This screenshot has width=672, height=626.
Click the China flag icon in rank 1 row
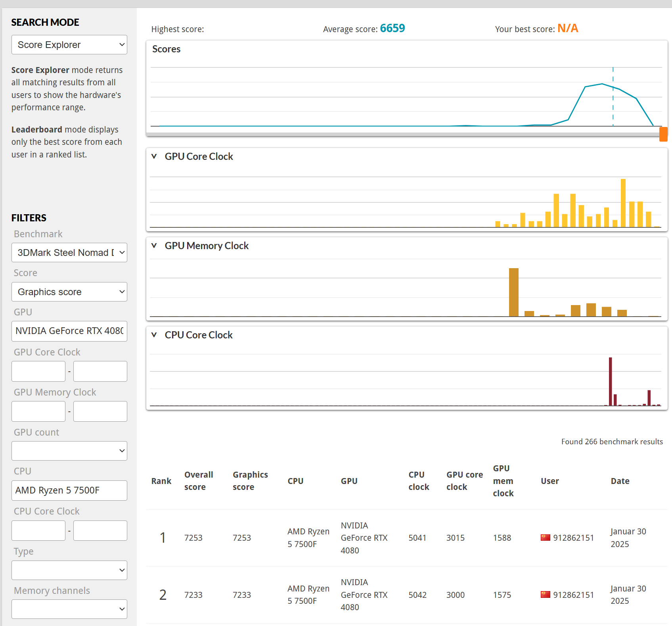tap(546, 538)
